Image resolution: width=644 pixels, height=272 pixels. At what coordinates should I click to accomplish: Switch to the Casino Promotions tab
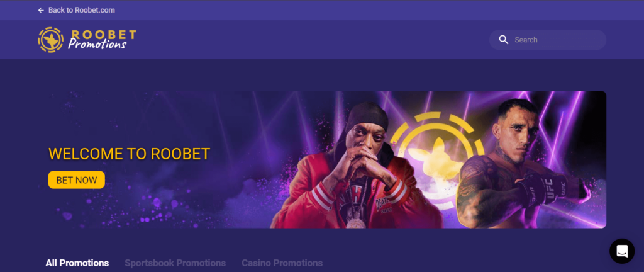coord(282,263)
